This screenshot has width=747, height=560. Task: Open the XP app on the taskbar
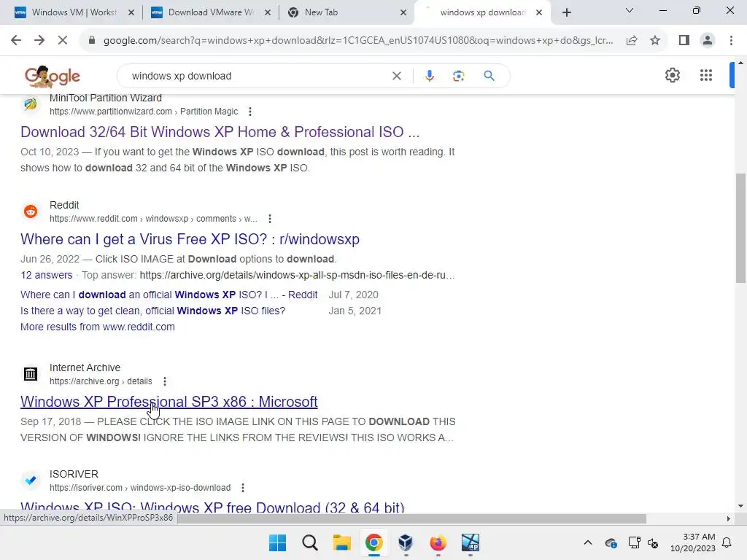pyautogui.click(x=471, y=542)
